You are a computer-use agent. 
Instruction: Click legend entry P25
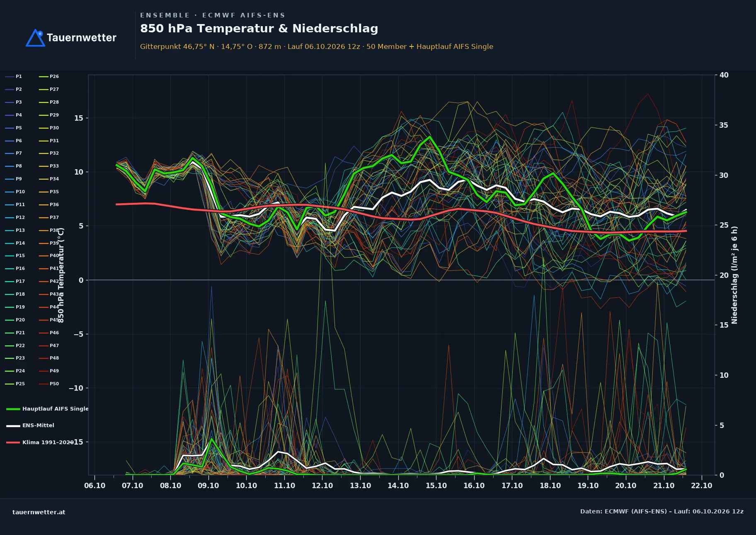pos(15,384)
